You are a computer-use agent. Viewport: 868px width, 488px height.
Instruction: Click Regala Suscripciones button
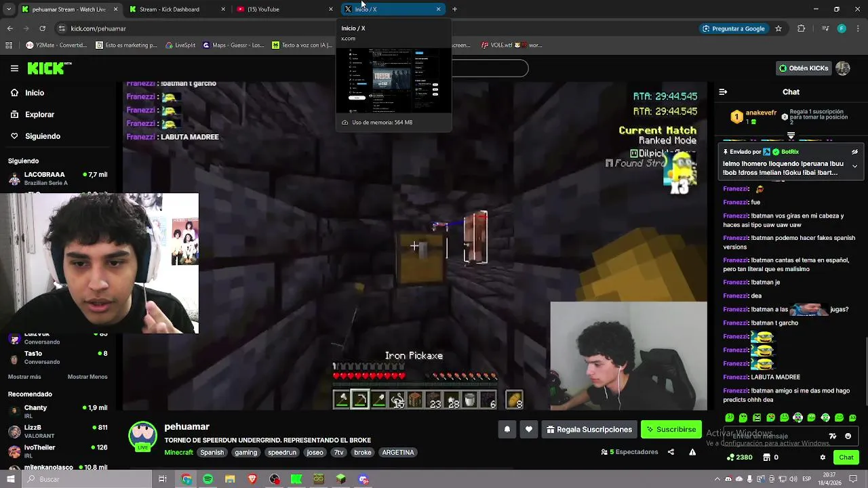(x=589, y=430)
